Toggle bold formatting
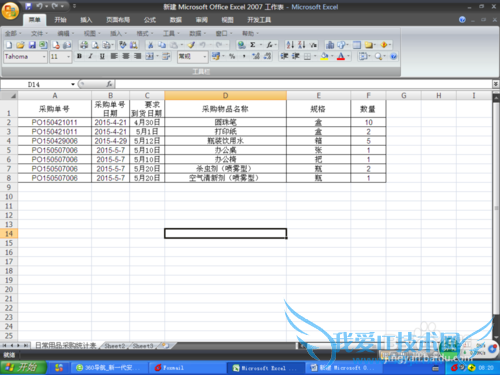Viewport: 500px width, 375px height. (x=79, y=56)
